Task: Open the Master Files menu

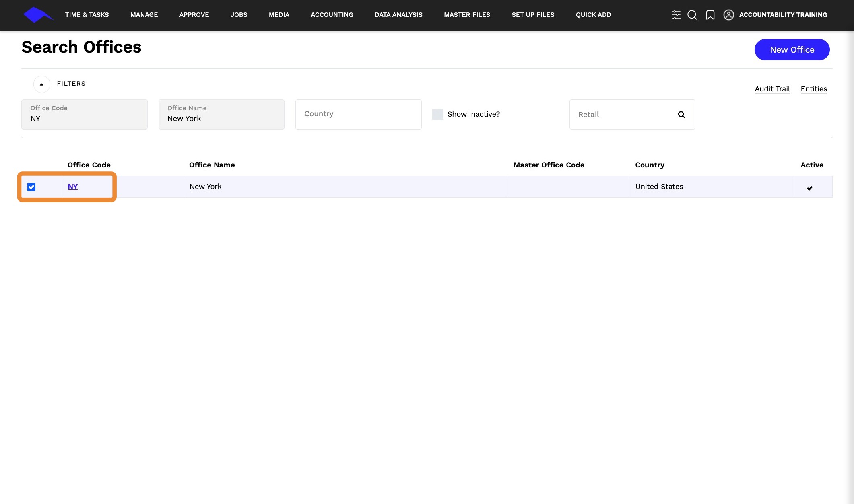Action: [x=467, y=15]
